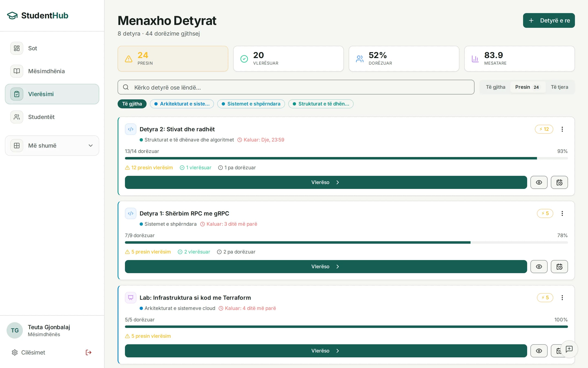The image size is (588, 368).
Task: Open three-dot menu for Terraform Lab
Action: (x=562, y=297)
